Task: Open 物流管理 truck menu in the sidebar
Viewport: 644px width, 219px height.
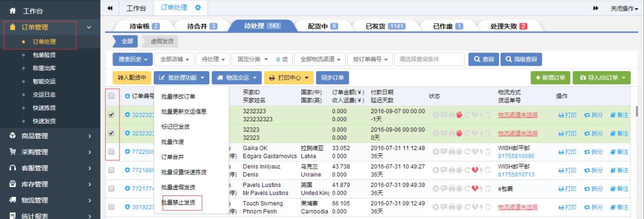Action: (49, 200)
